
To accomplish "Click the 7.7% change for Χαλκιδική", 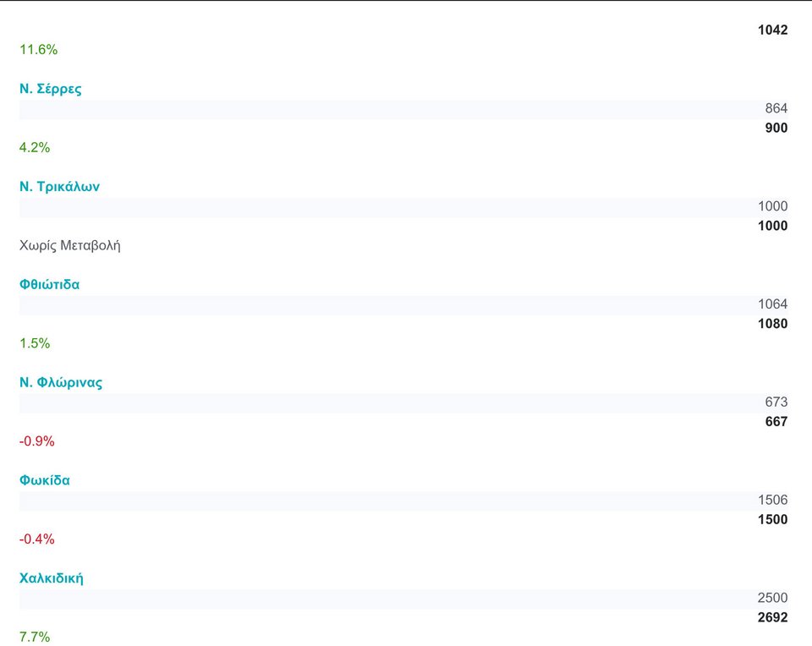I will coord(35,637).
